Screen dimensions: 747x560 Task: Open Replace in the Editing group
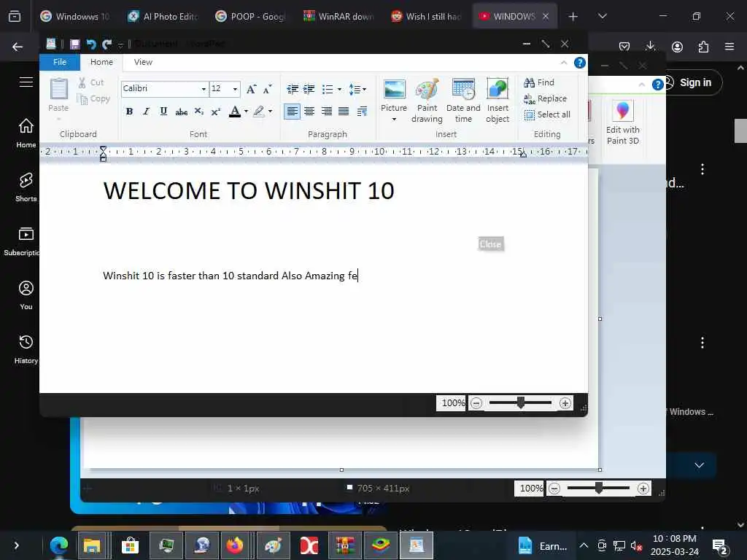click(x=545, y=98)
